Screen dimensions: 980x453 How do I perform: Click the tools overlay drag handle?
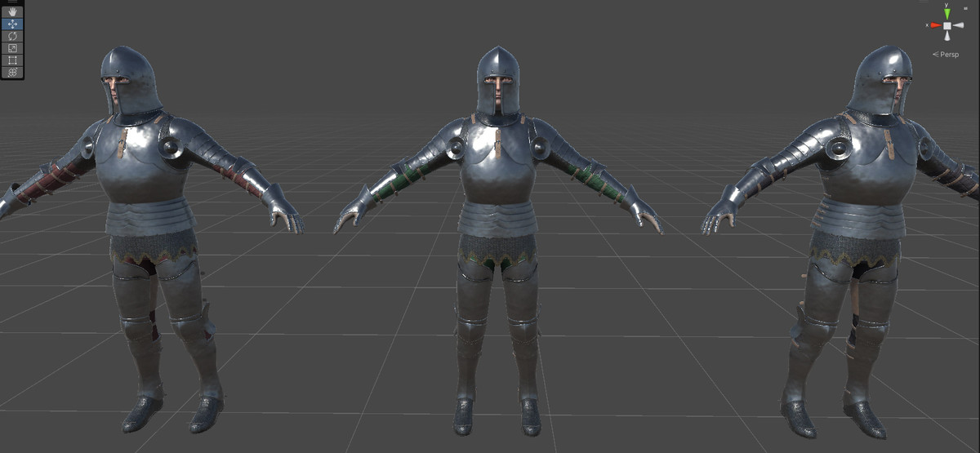pyautogui.click(x=12, y=2)
